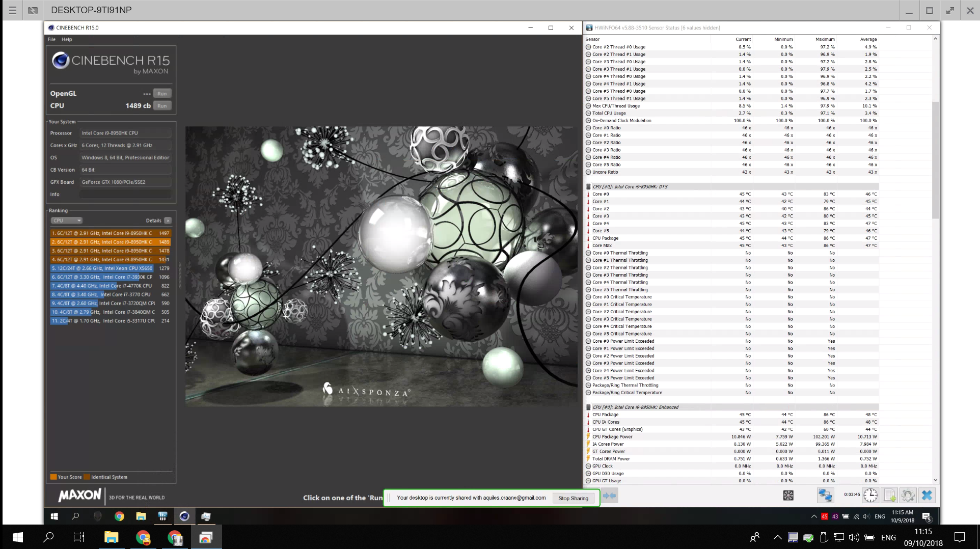Click the Identical System legend swatch

[87, 477]
